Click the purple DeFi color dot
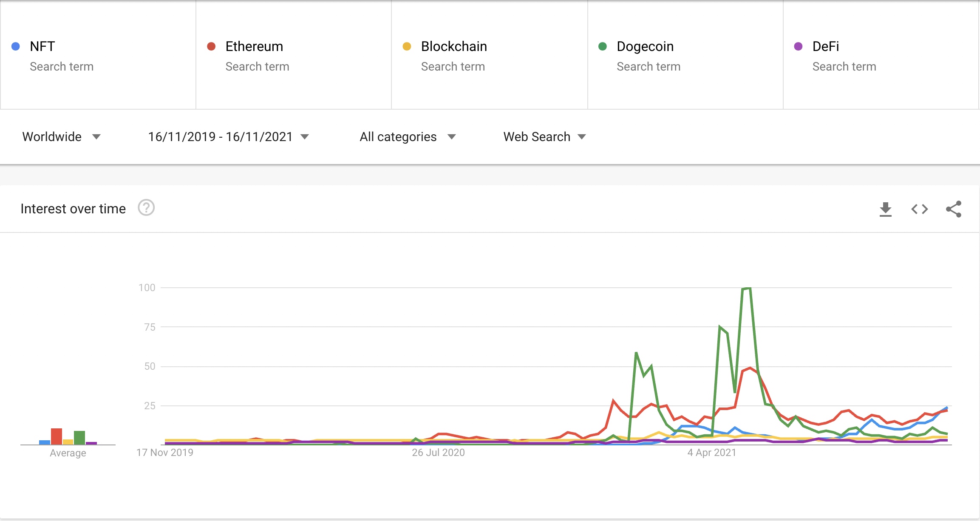This screenshot has width=980, height=521. pyautogui.click(x=798, y=46)
